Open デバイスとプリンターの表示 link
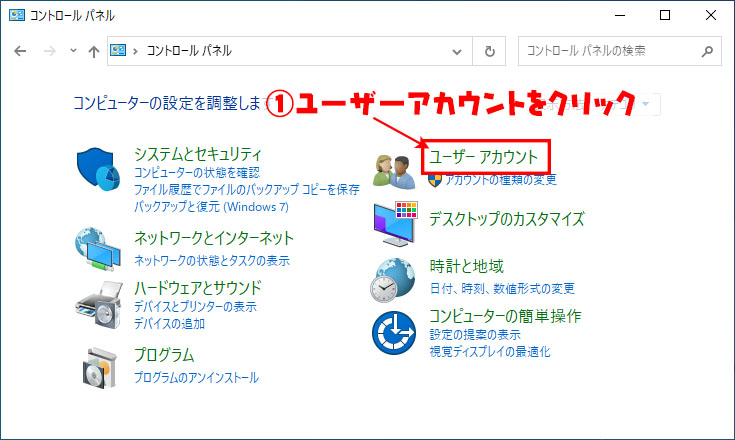 pyautogui.click(x=195, y=306)
